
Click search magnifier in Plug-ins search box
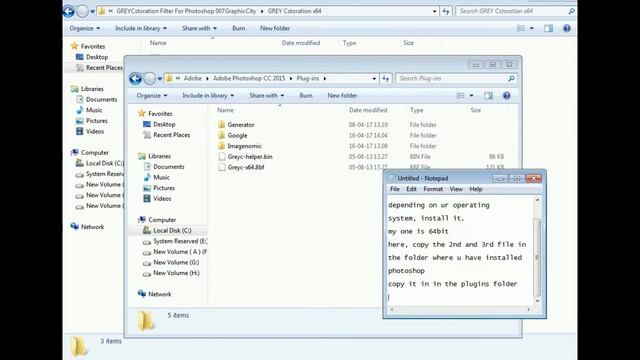(x=511, y=78)
